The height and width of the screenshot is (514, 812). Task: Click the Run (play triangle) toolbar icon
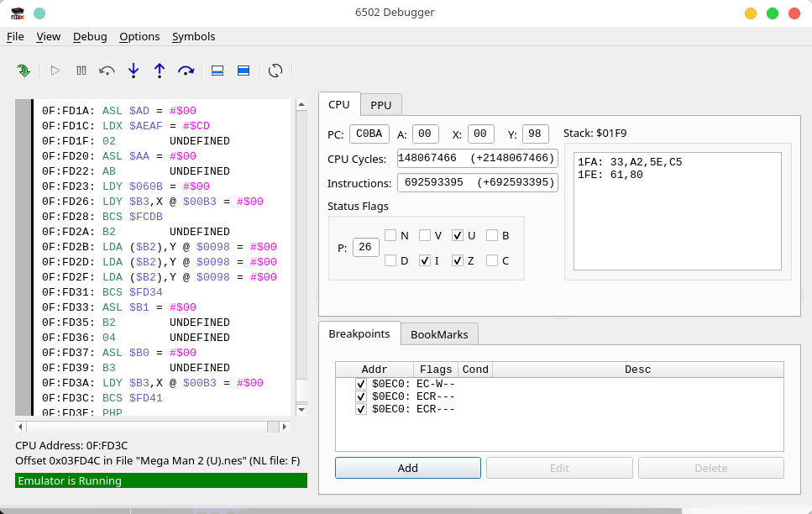(55, 71)
